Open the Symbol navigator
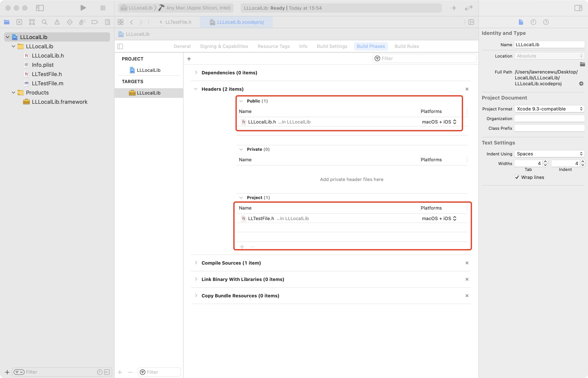 tap(32, 22)
